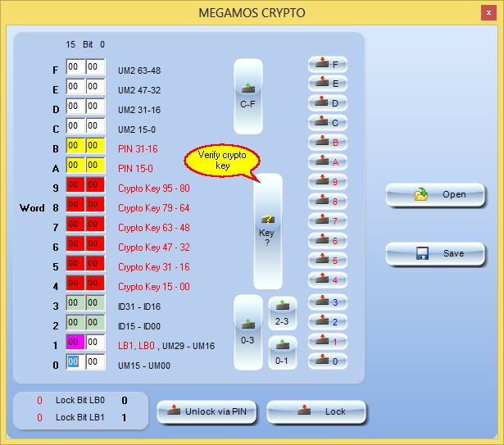Screen dimensions: 504x445
Task: Close the Megamos Crypto window
Action: point(488,13)
